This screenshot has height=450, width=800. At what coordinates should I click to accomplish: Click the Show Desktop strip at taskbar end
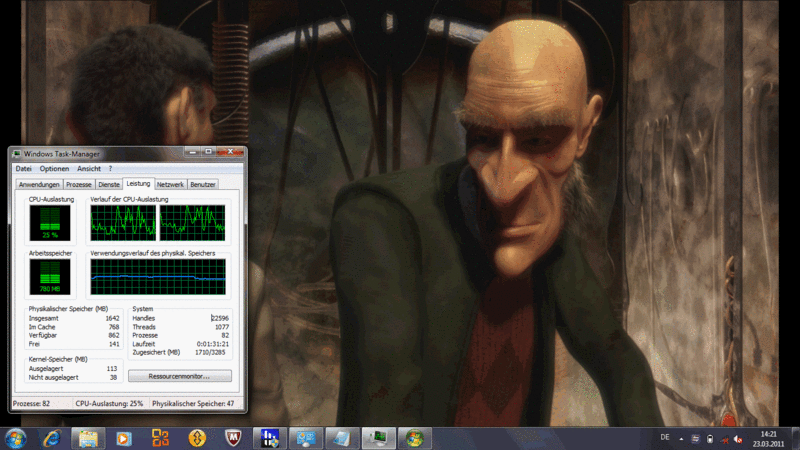tap(795, 438)
